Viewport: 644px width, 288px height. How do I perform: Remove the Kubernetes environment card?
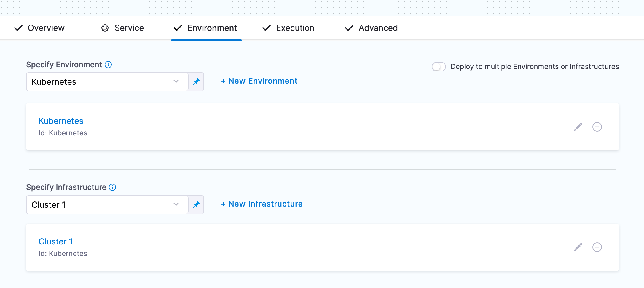597,127
